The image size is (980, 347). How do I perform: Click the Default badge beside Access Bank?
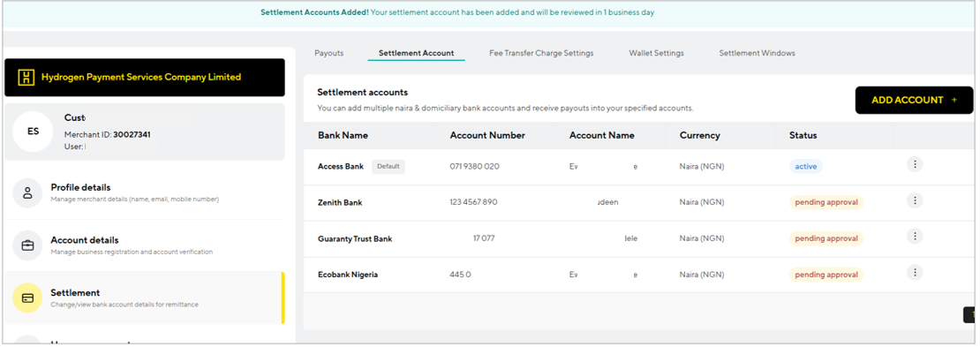click(388, 166)
